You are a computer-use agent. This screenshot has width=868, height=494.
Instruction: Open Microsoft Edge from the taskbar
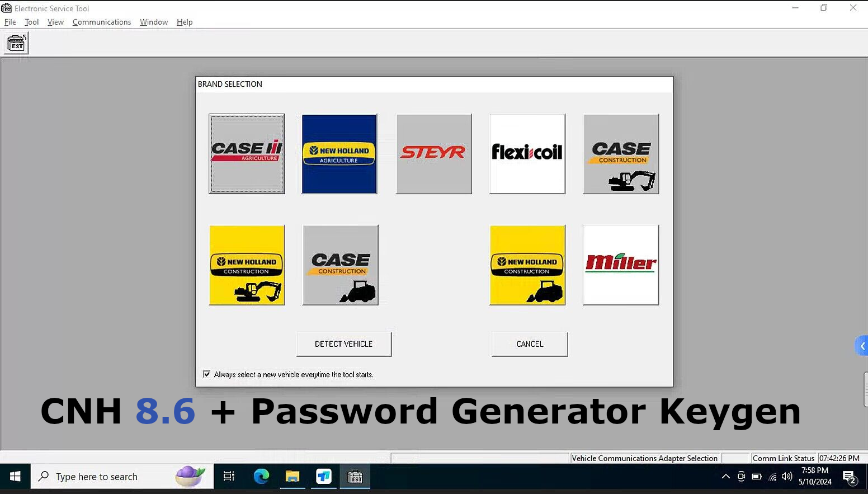pyautogui.click(x=261, y=476)
